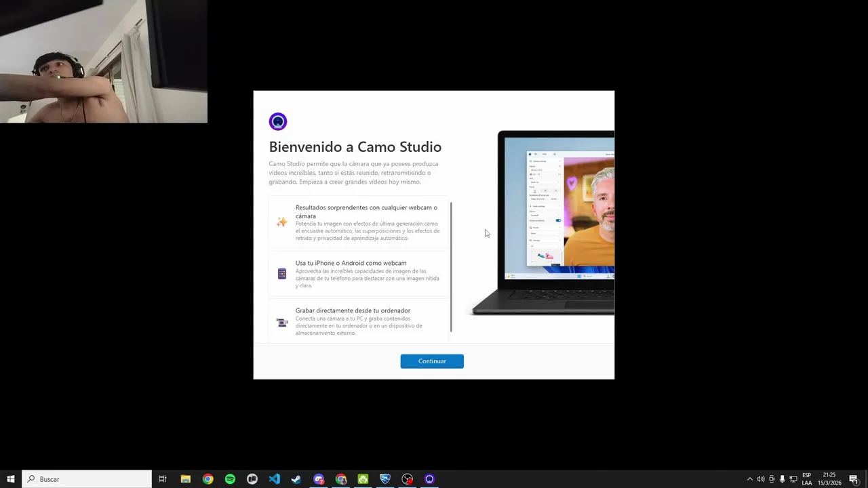The height and width of the screenshot is (488, 868).
Task: Open the volume control in the tray
Action: tap(760, 479)
